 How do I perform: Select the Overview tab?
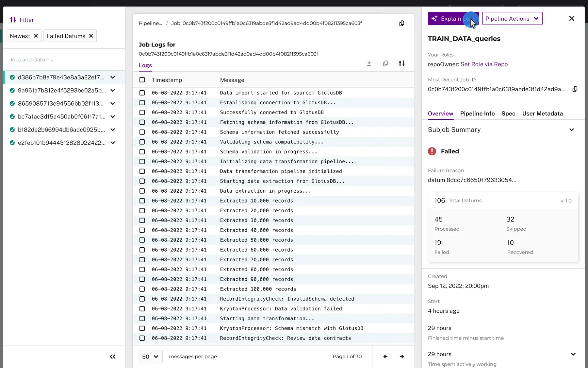[x=440, y=114]
